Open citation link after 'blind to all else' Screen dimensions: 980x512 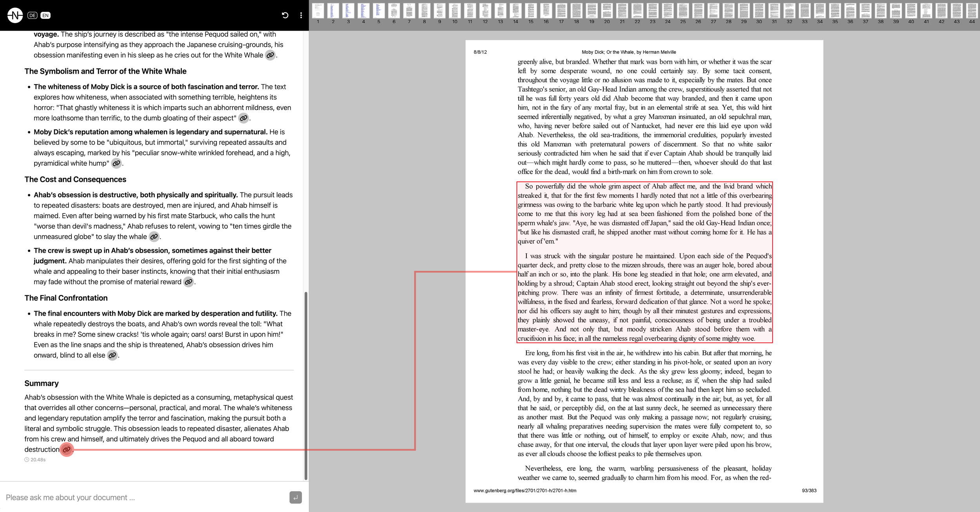[x=113, y=355]
